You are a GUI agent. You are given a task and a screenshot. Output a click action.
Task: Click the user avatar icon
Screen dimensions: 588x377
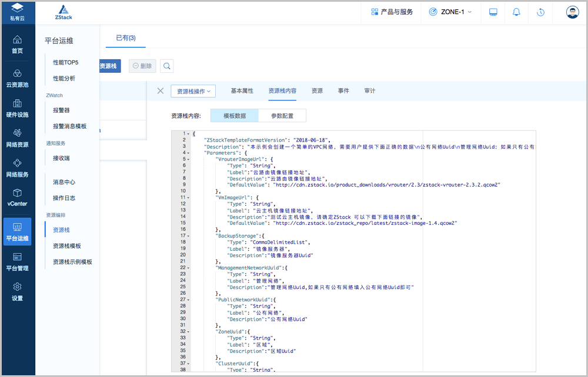[572, 12]
